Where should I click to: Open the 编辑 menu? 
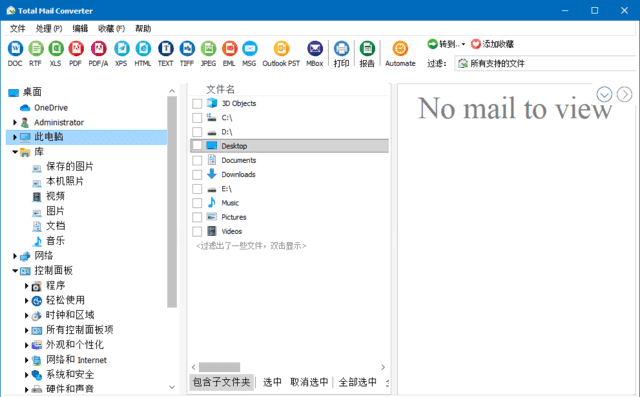[80, 29]
